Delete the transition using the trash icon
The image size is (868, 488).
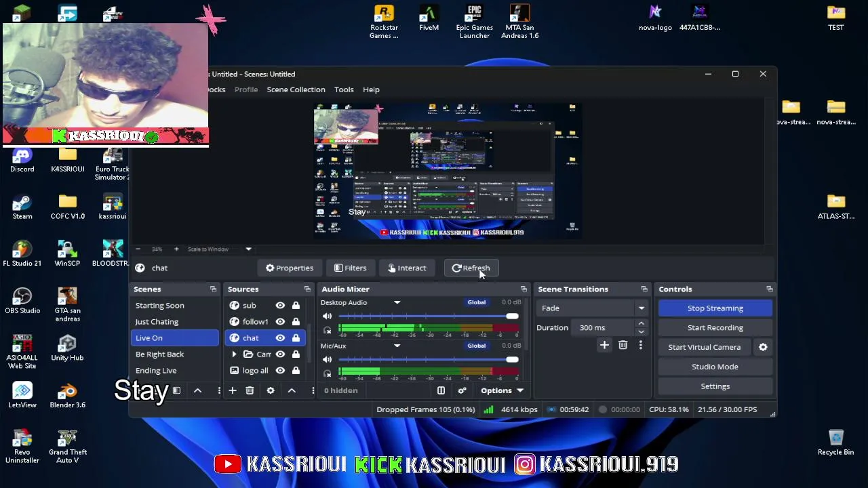[623, 346]
